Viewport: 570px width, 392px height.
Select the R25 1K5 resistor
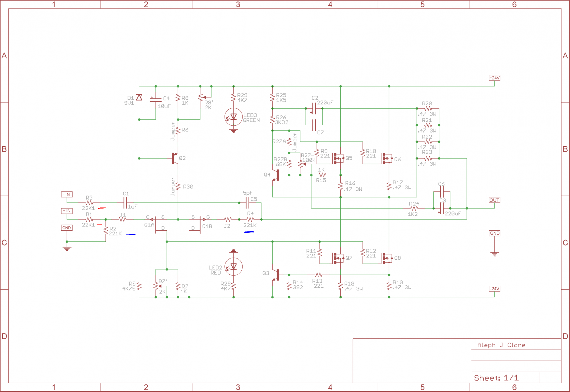(273, 97)
